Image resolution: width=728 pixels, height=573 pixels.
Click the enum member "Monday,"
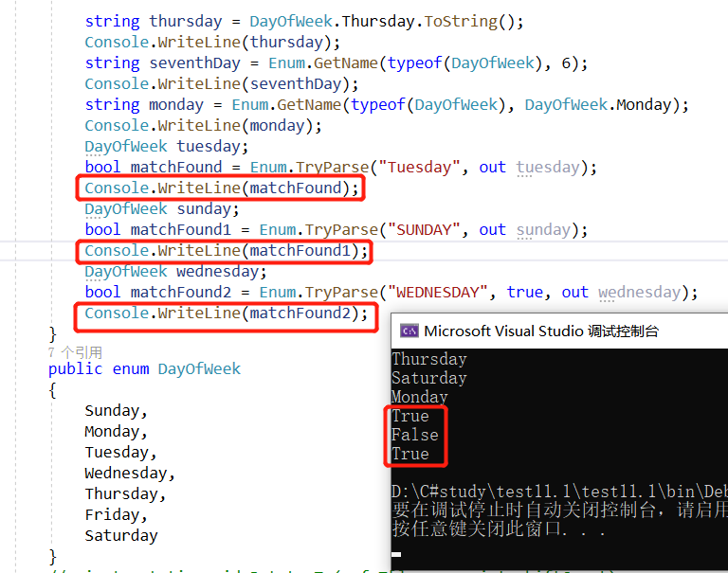tap(116, 432)
